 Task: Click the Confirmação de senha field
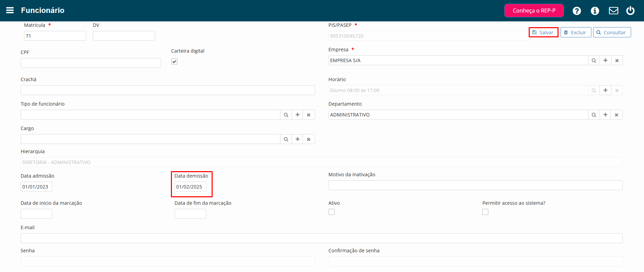475,261
